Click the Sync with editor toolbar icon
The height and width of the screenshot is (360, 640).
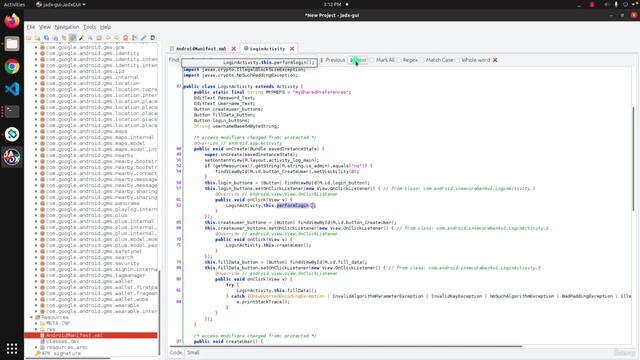click(x=64, y=38)
